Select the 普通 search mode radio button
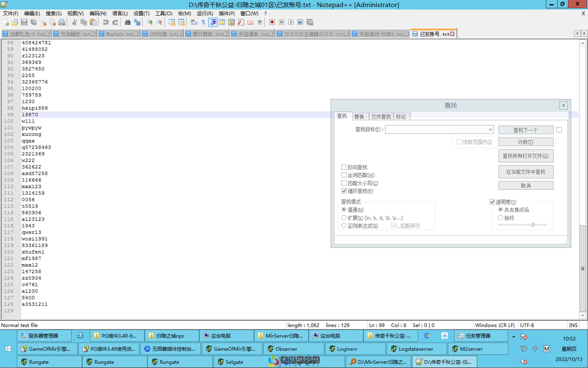The height and width of the screenshot is (368, 588). (x=344, y=209)
